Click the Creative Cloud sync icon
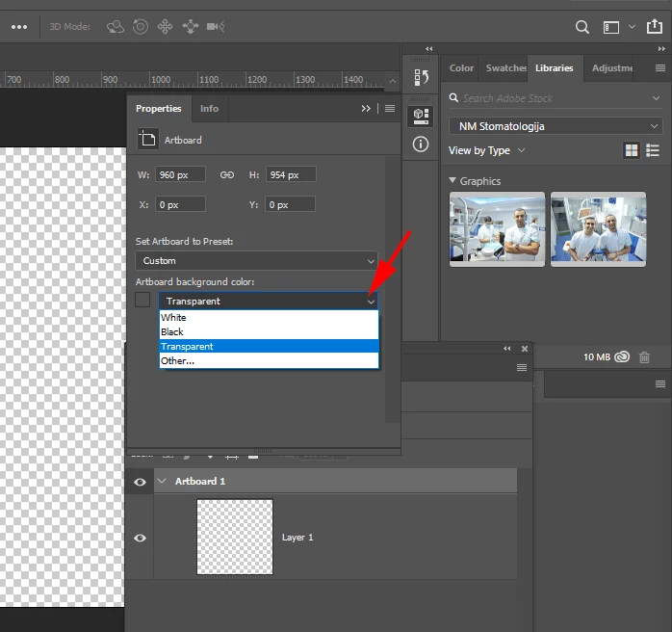This screenshot has width=672, height=632. (622, 356)
